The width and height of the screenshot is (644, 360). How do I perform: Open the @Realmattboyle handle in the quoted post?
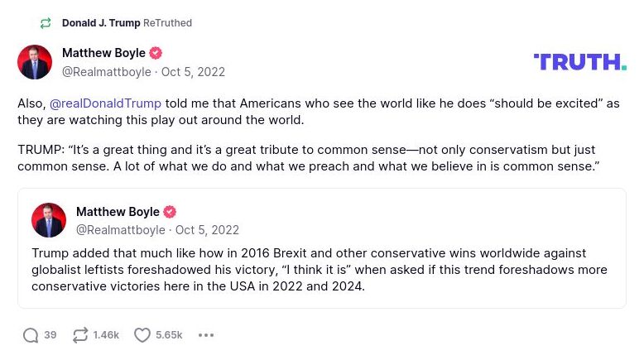[121, 230]
